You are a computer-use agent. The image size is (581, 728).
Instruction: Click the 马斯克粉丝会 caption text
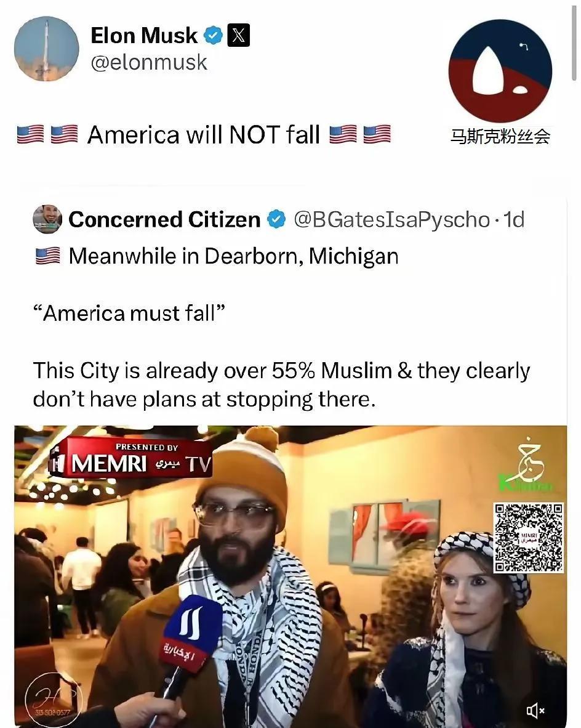pyautogui.click(x=500, y=137)
